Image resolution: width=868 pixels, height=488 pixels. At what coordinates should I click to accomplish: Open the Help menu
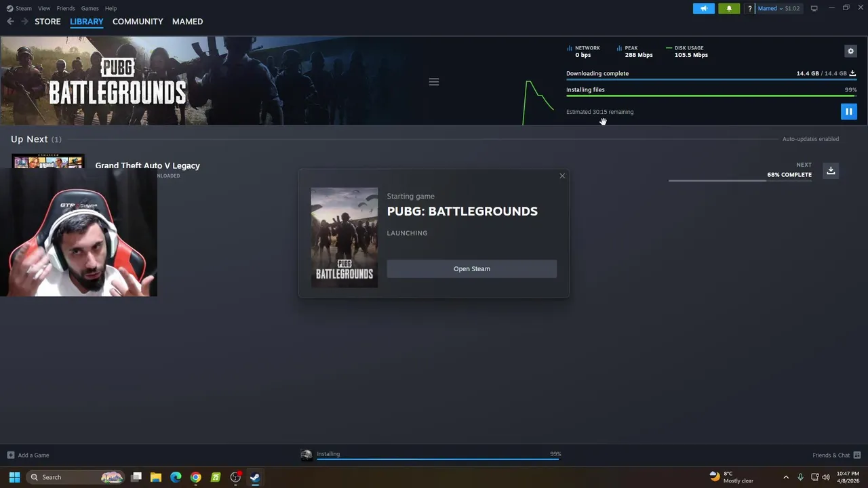pos(111,8)
